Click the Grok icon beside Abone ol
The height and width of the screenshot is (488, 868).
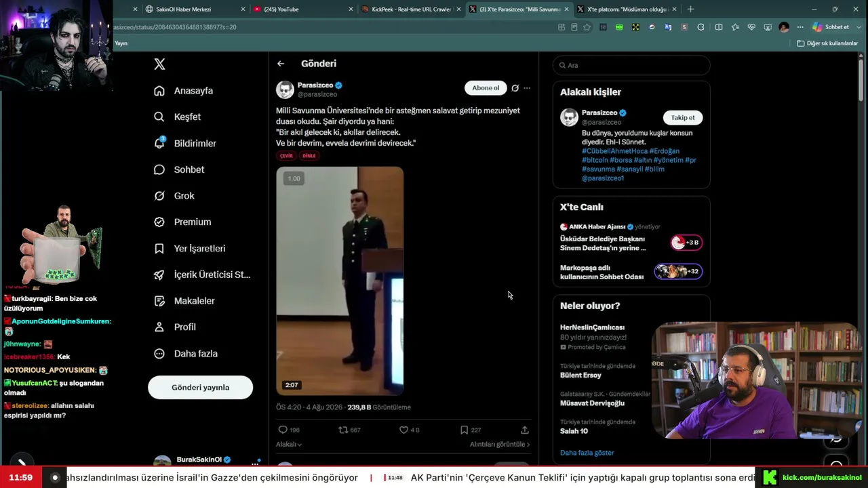(x=515, y=88)
